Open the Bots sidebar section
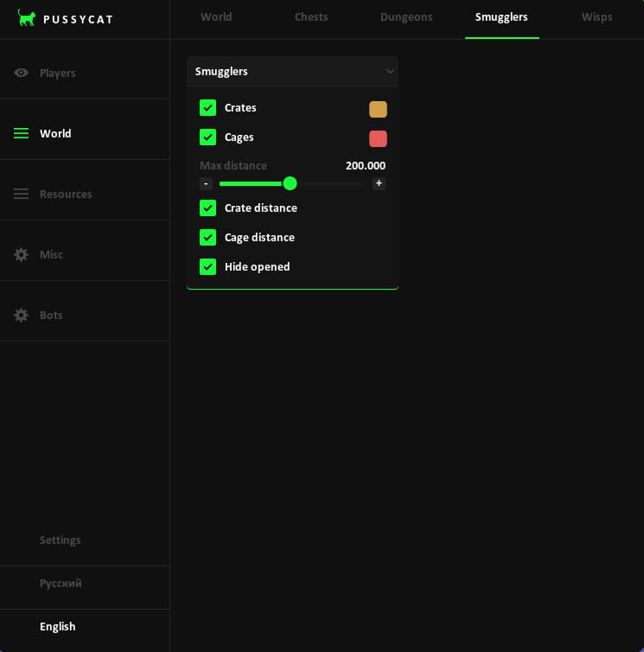The image size is (644, 652). click(85, 315)
